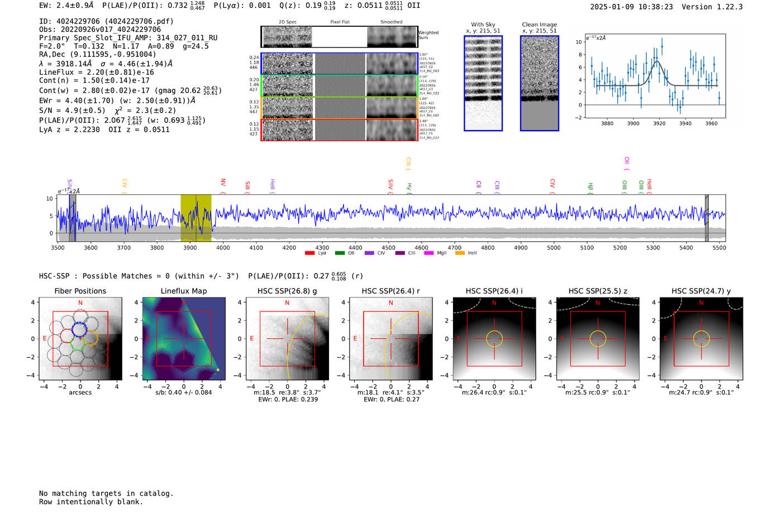
Task: Click the yellow aperture circle in HSC i image
Action: pos(494,339)
